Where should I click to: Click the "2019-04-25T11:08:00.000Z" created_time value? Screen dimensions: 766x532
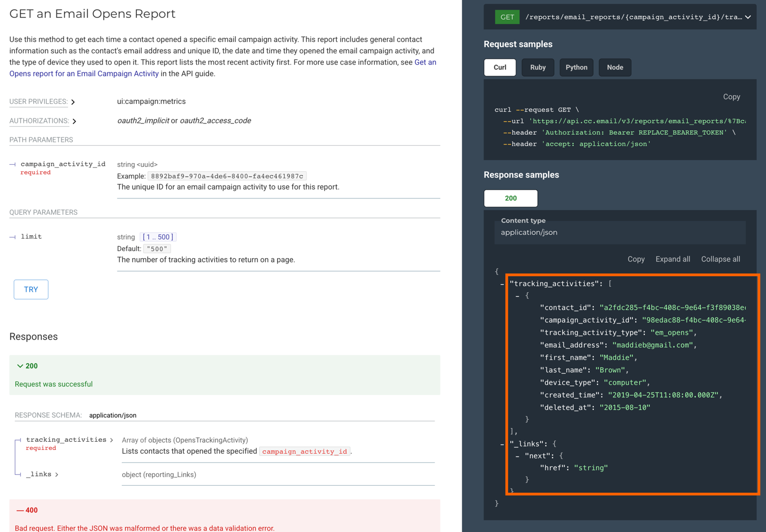click(664, 395)
